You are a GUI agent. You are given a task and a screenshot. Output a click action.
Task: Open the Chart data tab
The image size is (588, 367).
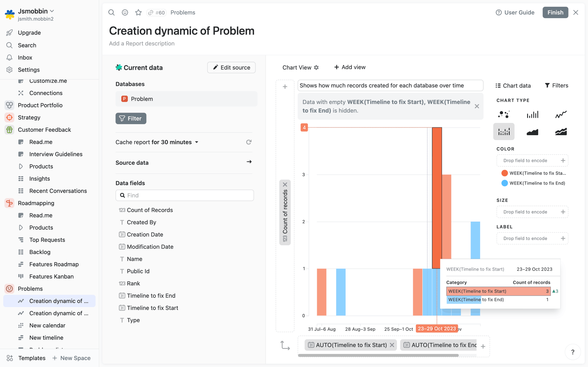tap(513, 85)
